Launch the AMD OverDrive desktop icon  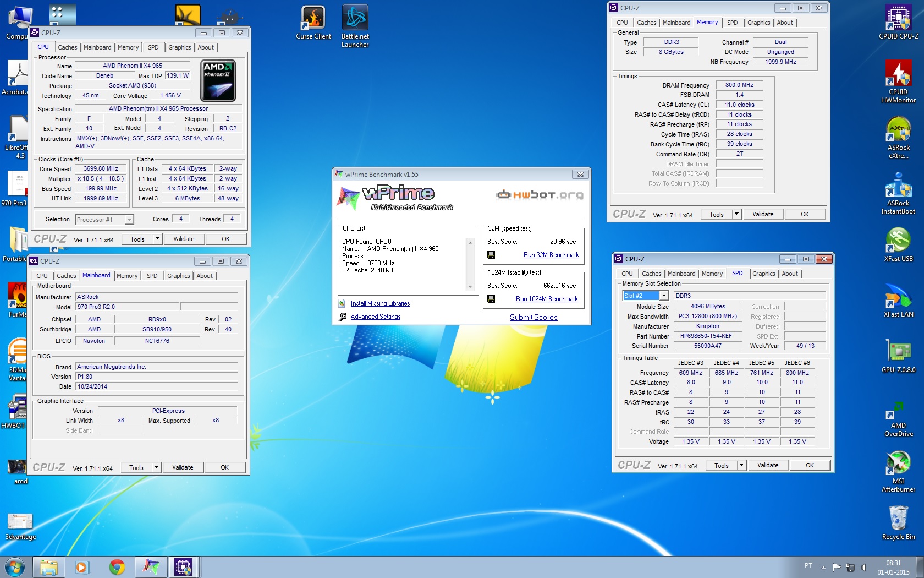(898, 419)
